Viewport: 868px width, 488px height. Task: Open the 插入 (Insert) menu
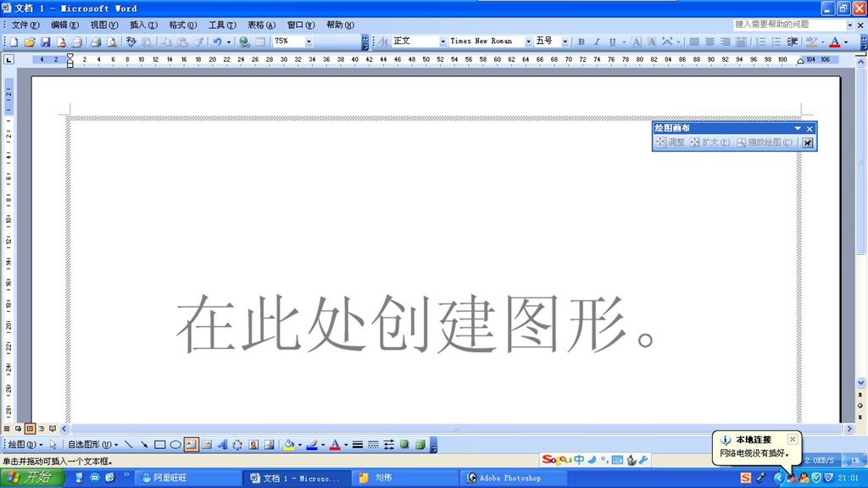[142, 25]
